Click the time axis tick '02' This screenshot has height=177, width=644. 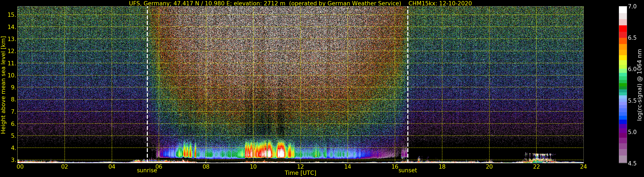(x=65, y=166)
